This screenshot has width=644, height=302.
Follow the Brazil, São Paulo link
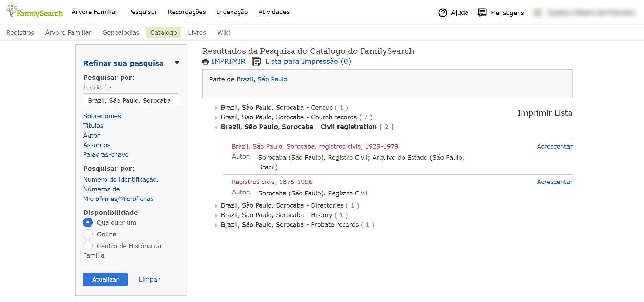point(262,79)
